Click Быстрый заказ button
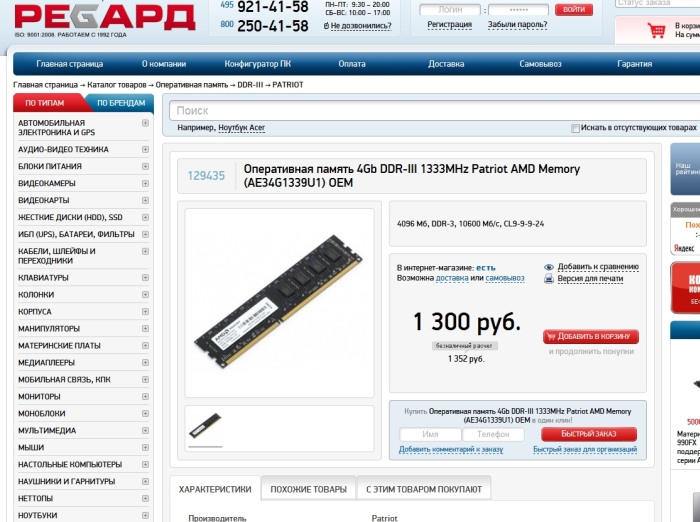 point(589,434)
